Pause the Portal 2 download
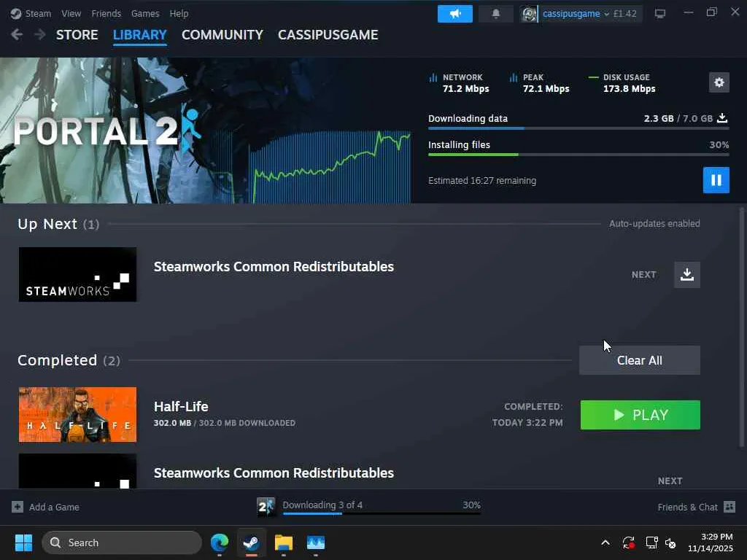The height and width of the screenshot is (560, 747). 716,180
